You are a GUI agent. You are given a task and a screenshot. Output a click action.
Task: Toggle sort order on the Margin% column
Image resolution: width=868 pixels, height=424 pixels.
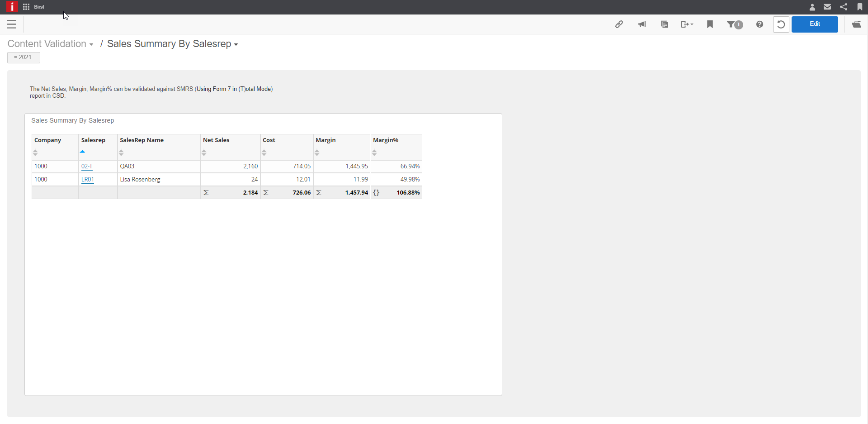(x=374, y=152)
